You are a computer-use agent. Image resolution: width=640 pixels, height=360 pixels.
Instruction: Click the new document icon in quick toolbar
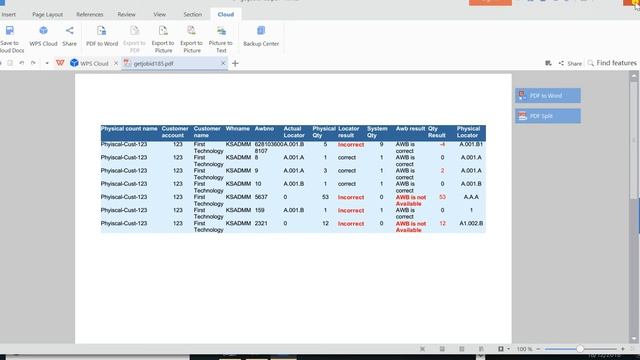point(10,63)
